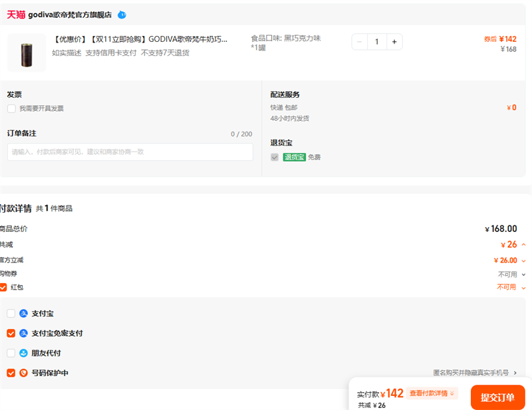Open the GODIVA product thumbnail
The image size is (532, 410).
pyautogui.click(x=27, y=52)
